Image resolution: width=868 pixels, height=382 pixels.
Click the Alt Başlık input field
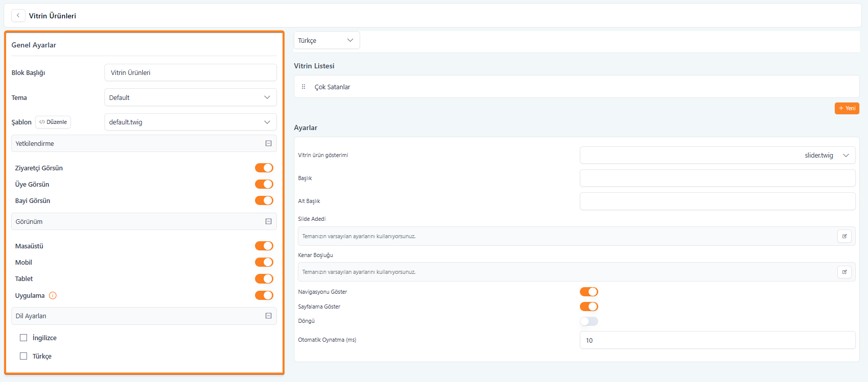click(x=718, y=201)
